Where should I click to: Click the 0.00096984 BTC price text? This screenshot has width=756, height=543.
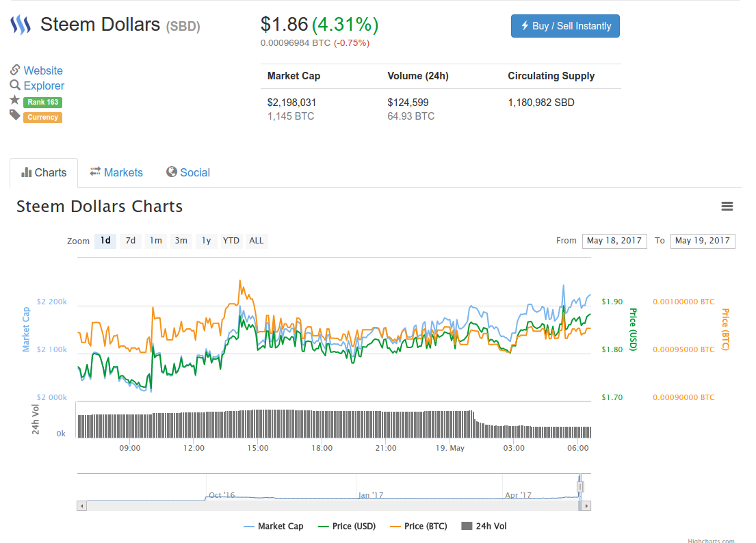coord(296,43)
